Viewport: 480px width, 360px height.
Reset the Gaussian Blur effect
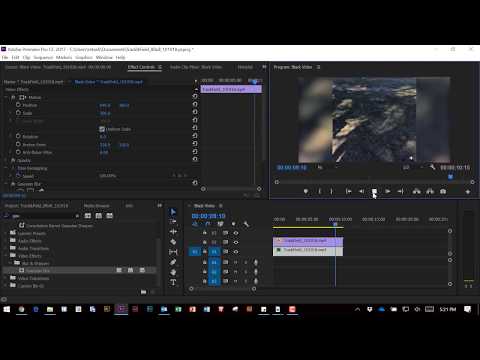[x=195, y=183]
